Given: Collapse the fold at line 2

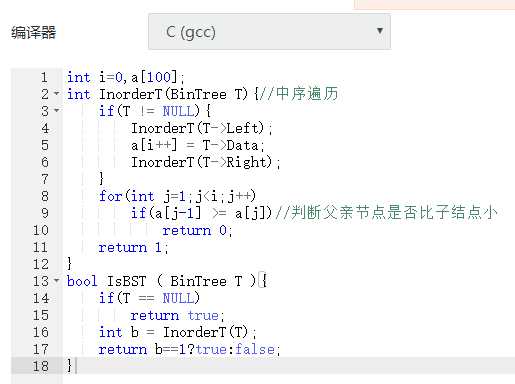Looking at the screenshot, I should pos(57,93).
